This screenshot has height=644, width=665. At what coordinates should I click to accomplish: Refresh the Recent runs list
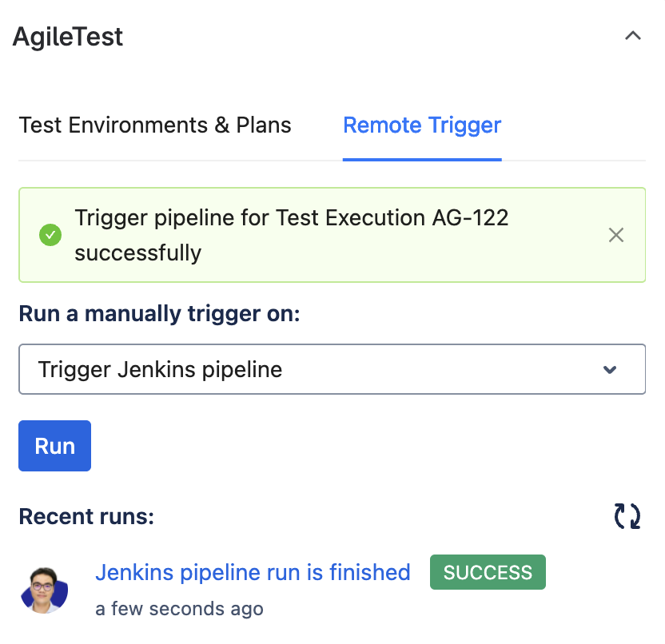[627, 516]
